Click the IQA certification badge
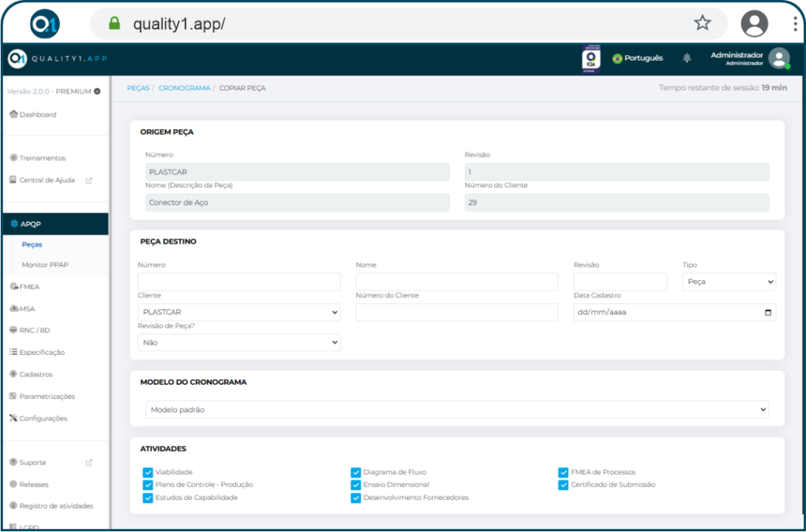 point(591,59)
